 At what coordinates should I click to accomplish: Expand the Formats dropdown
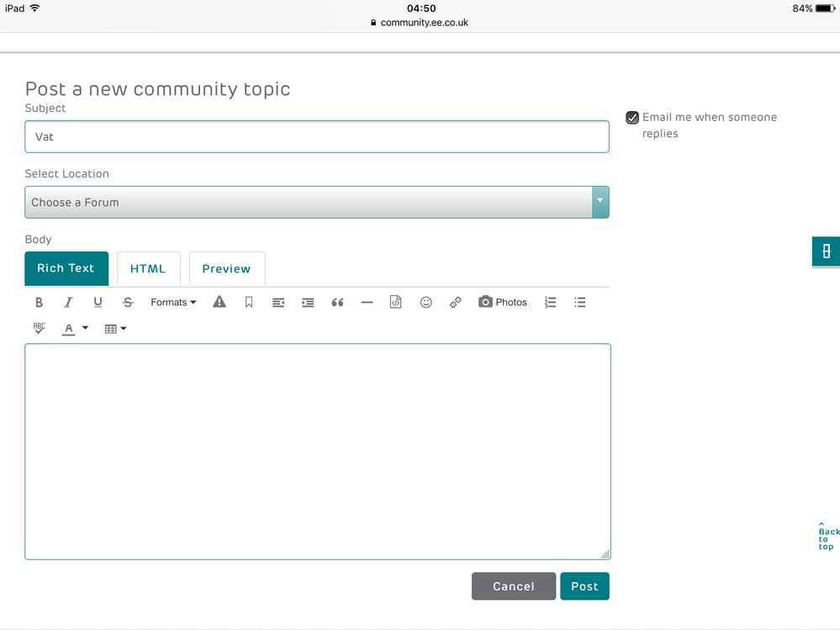(x=173, y=302)
